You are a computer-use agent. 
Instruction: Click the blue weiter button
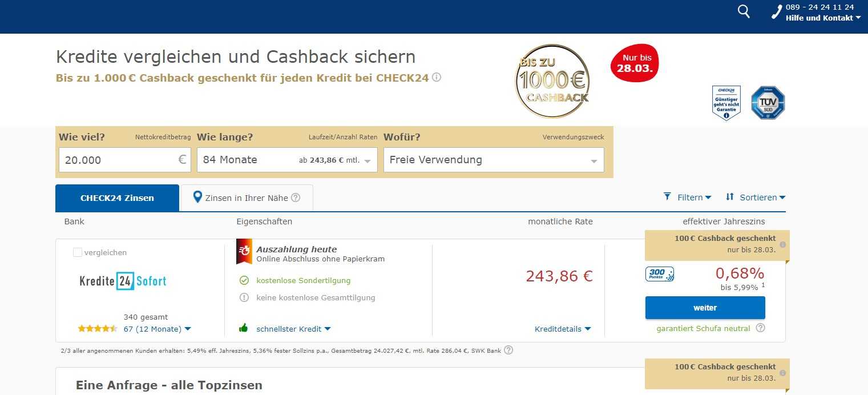(705, 308)
